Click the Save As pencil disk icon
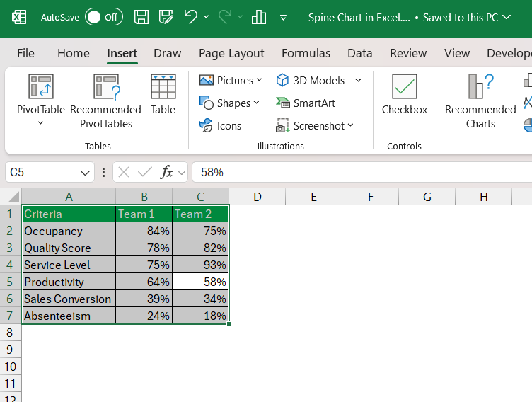Image resolution: width=532 pixels, height=402 pixels. pos(166,17)
